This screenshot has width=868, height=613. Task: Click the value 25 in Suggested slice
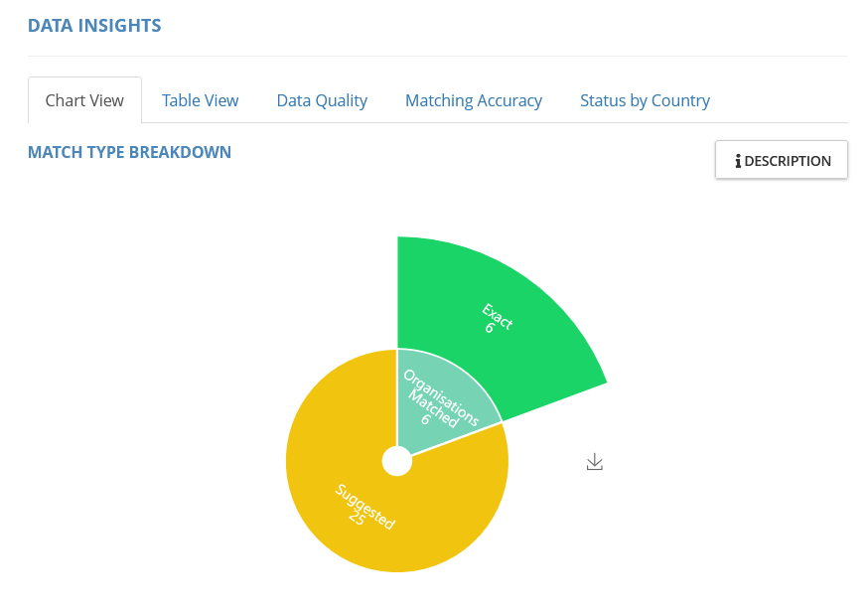tap(356, 518)
